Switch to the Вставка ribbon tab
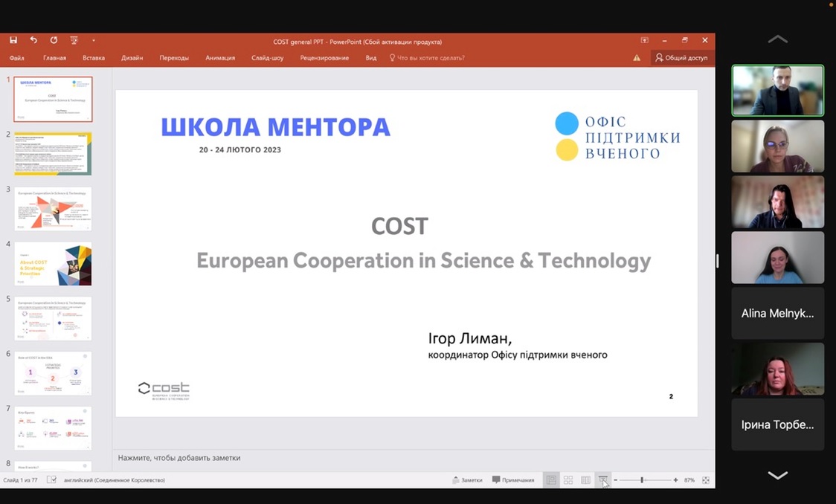 [93, 57]
